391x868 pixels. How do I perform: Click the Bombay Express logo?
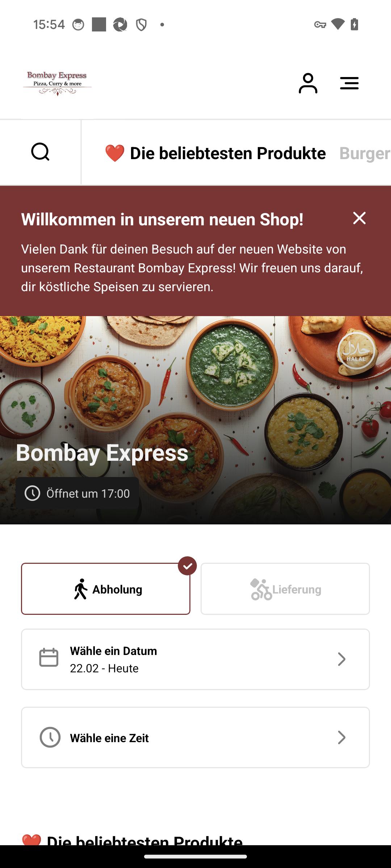pyautogui.click(x=57, y=83)
